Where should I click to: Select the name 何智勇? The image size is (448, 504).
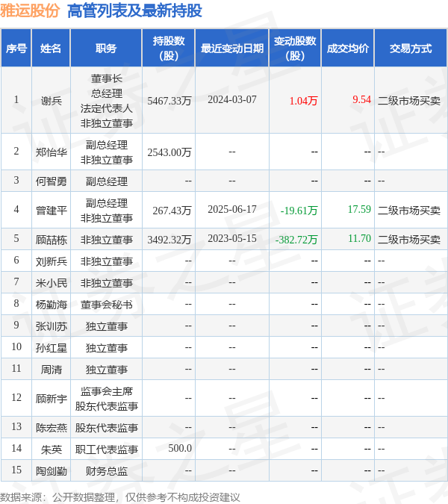click(x=51, y=181)
